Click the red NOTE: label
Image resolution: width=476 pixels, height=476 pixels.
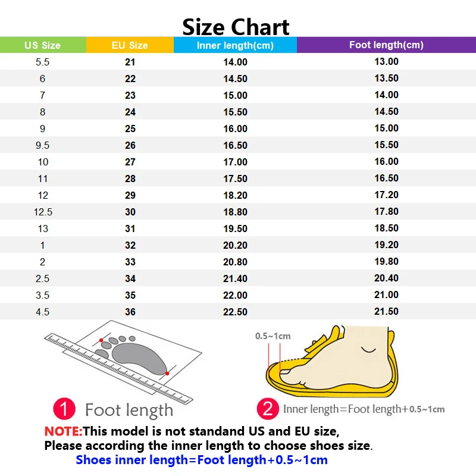tap(63, 431)
